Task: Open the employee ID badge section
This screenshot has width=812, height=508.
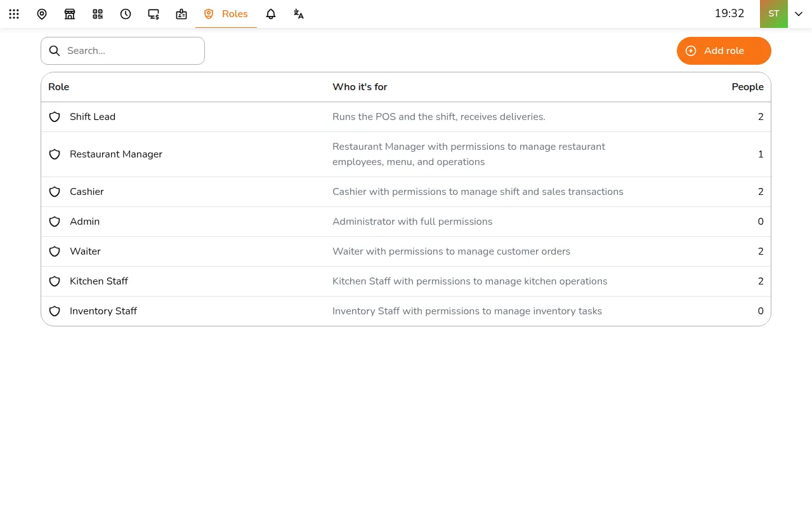Action: coord(181,14)
